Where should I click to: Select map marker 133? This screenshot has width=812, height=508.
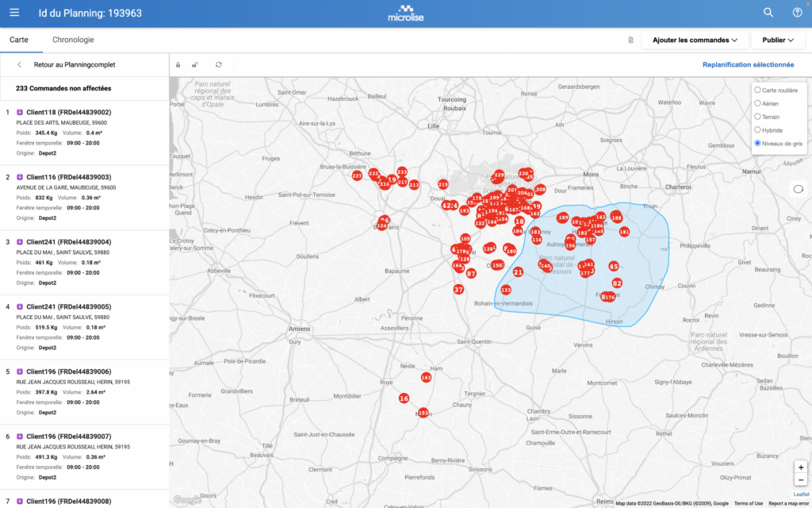(x=506, y=290)
